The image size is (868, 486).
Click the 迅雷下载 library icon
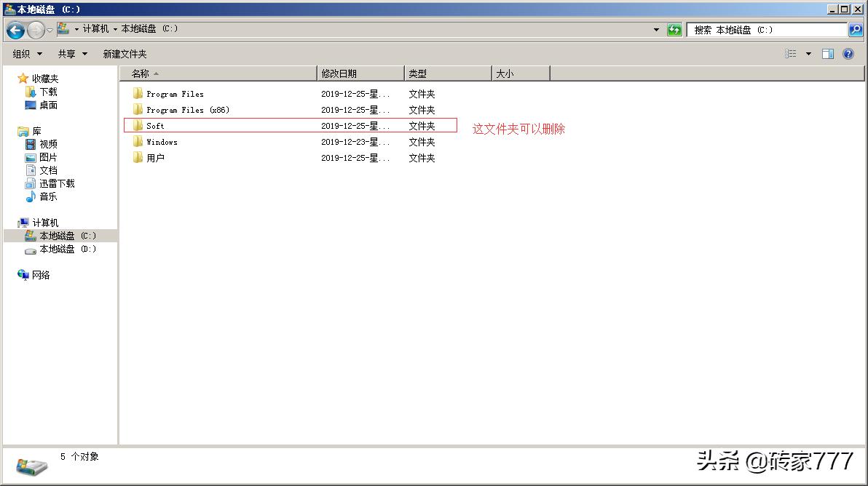31,183
